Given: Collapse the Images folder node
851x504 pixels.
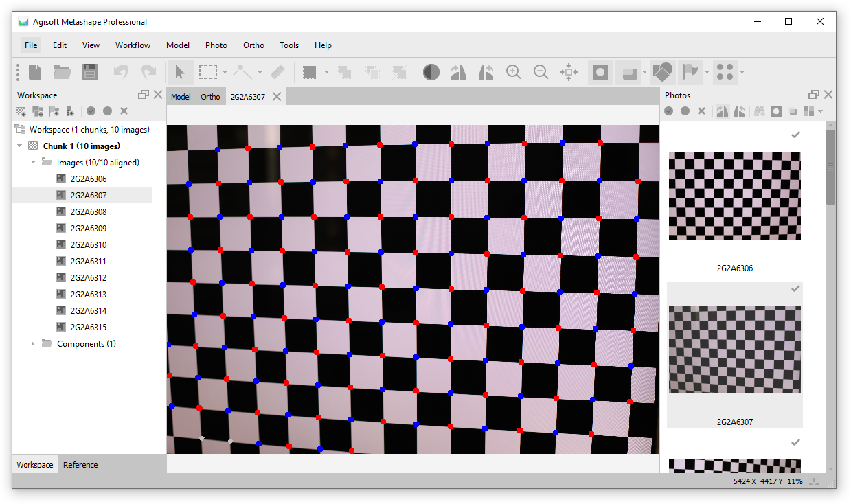Looking at the screenshot, I should click(x=32, y=162).
